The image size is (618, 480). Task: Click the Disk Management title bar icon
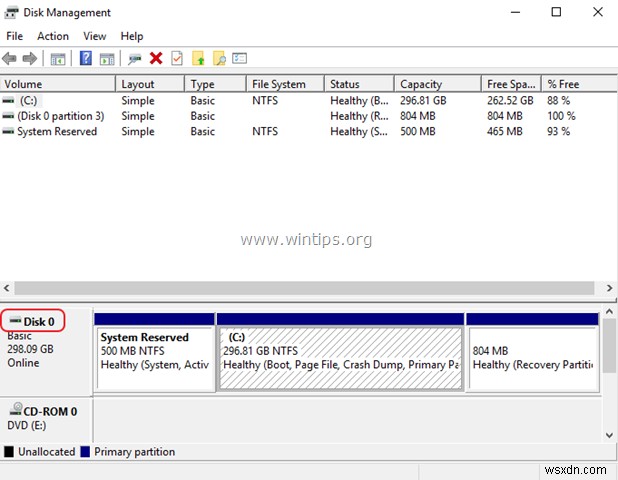[11, 13]
